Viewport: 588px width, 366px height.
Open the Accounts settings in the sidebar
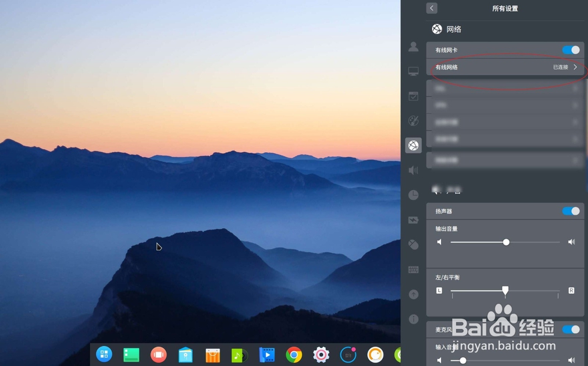point(413,47)
